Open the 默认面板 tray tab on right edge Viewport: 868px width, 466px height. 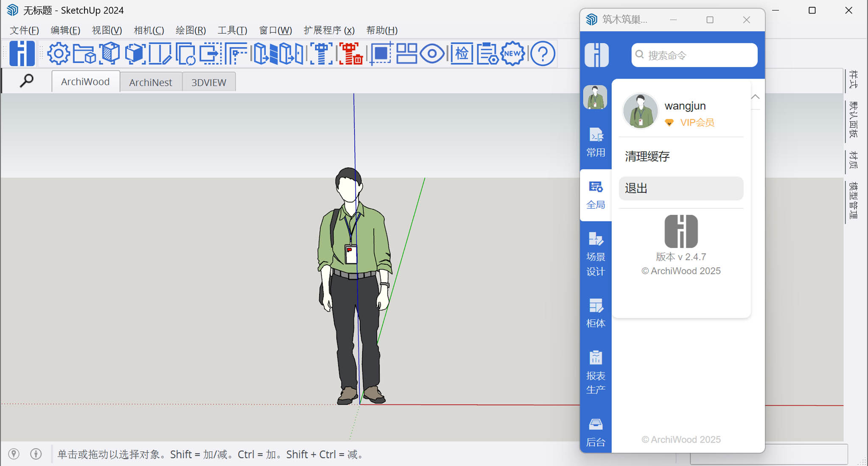(854, 120)
